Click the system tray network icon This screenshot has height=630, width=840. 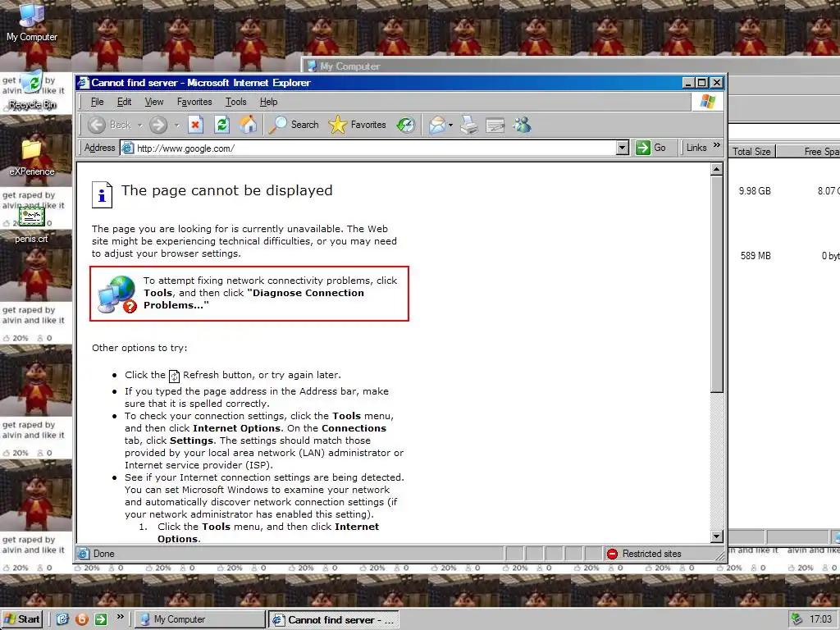(797, 619)
